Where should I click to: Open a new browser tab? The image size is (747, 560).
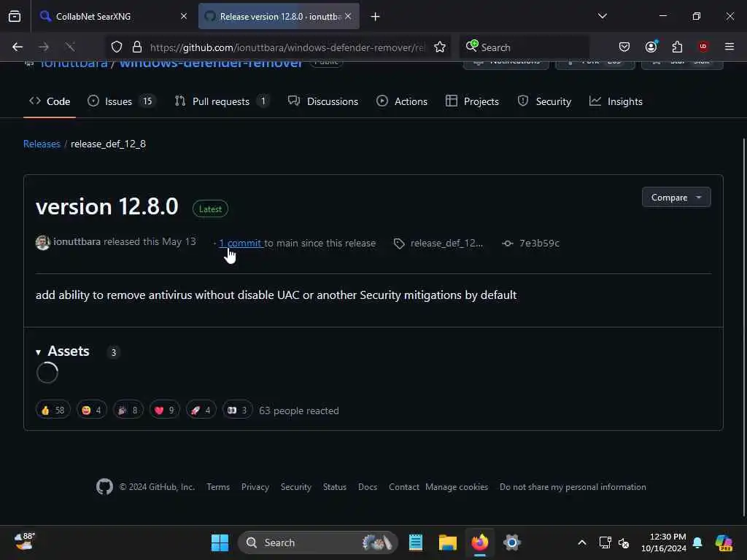376,17
